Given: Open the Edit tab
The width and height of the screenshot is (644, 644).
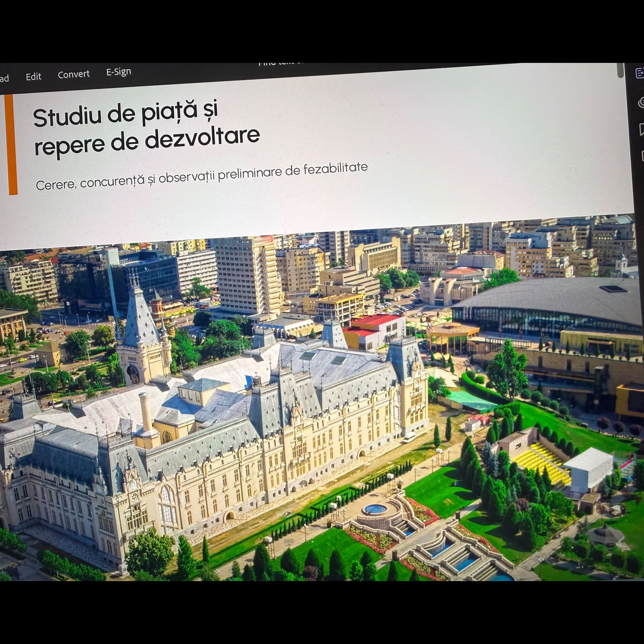Looking at the screenshot, I should click(x=33, y=77).
